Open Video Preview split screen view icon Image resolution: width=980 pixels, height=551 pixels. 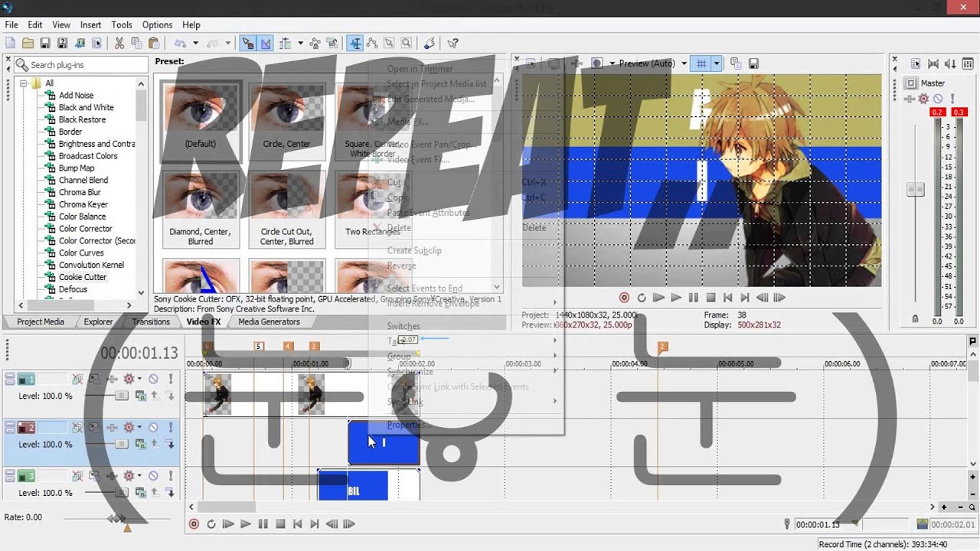coord(597,64)
